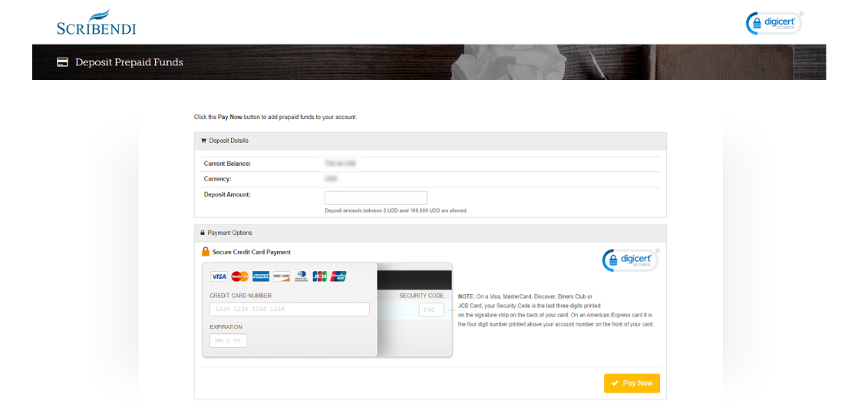Viewport: 868px width, 414px height.
Task: Click the Payment Options section header
Action: (430, 233)
